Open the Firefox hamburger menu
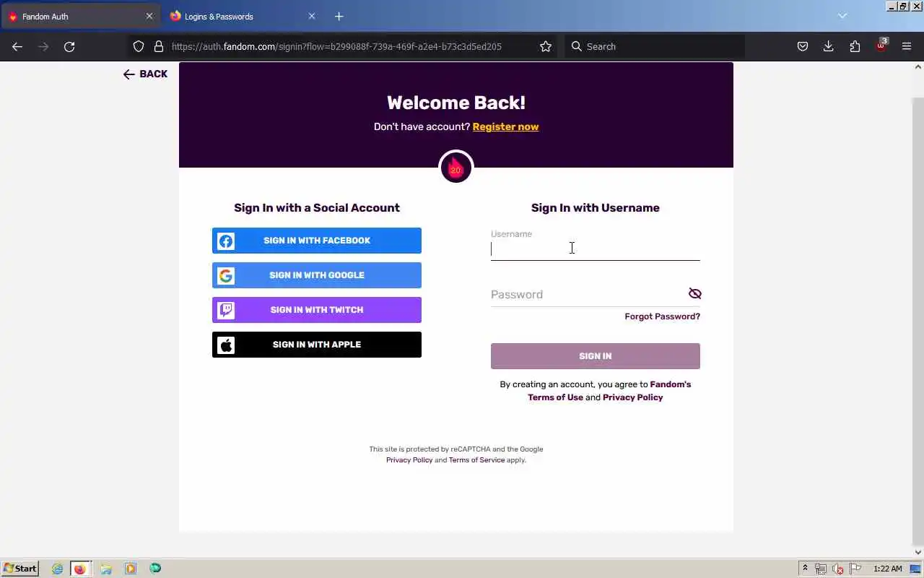 [x=907, y=46]
